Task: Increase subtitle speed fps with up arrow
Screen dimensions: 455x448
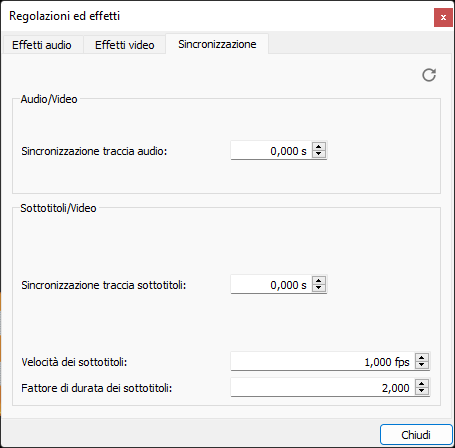Action: [x=422, y=358]
